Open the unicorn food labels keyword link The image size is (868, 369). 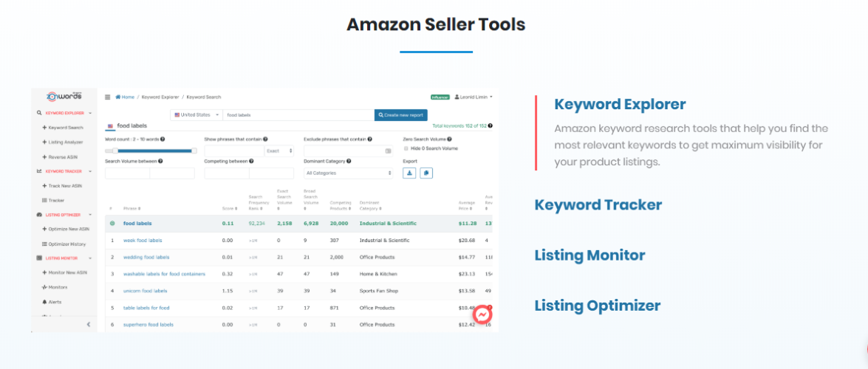point(145,291)
